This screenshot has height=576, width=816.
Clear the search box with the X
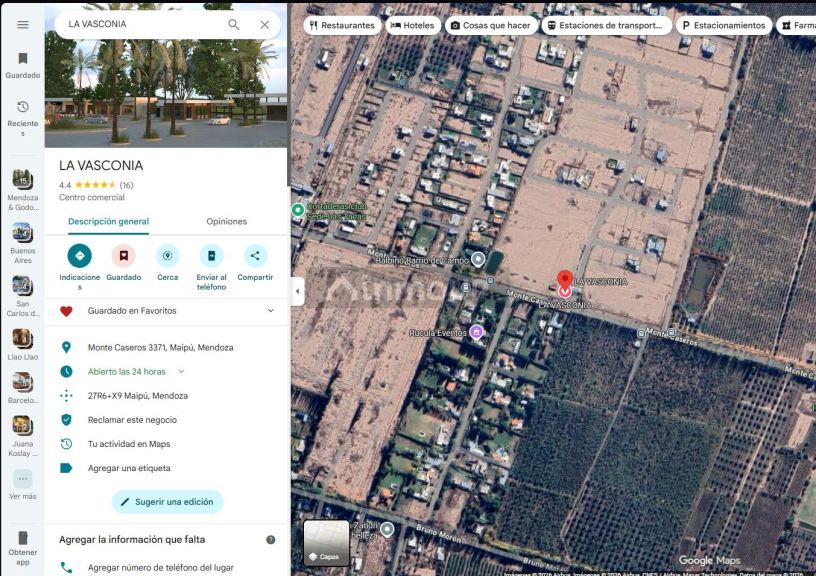pos(264,23)
